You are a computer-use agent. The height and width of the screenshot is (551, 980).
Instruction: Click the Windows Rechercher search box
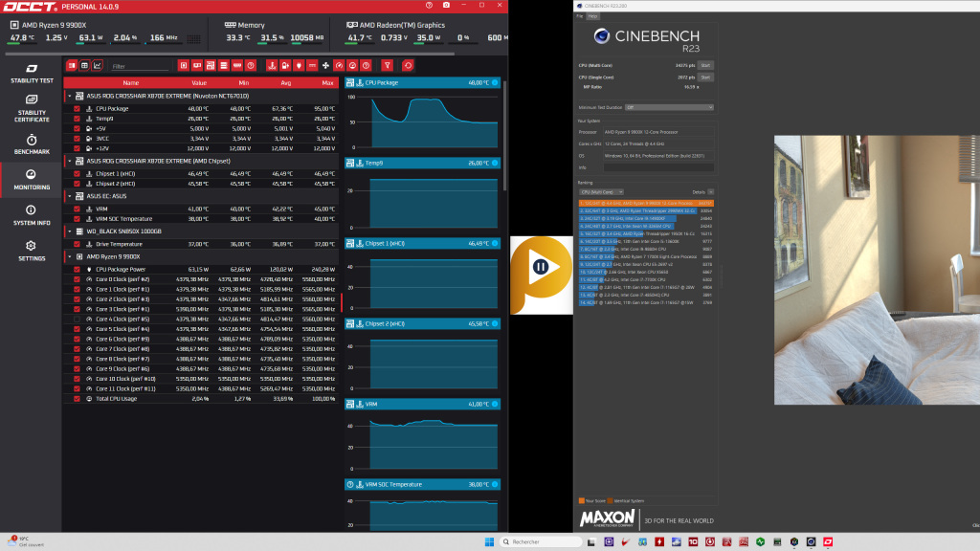click(x=542, y=541)
